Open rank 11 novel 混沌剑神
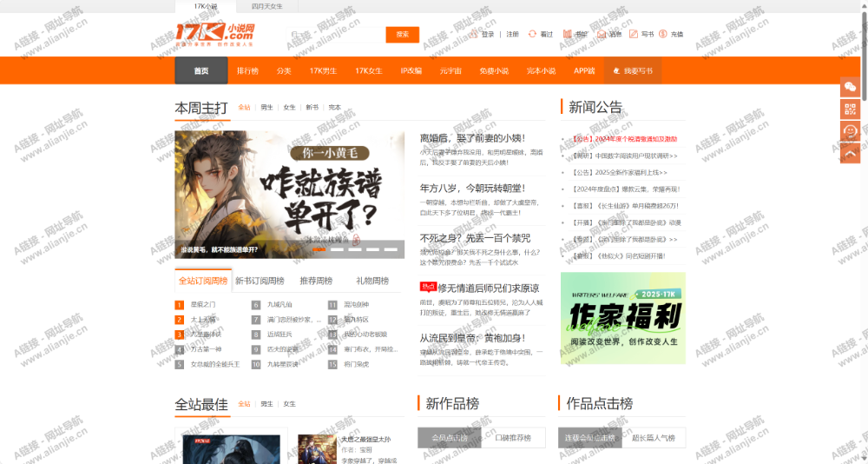The image size is (868, 464). pyautogui.click(x=357, y=304)
